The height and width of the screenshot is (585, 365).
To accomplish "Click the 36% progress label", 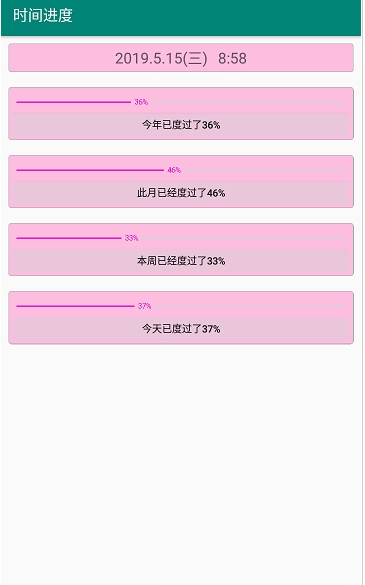I will [x=141, y=102].
